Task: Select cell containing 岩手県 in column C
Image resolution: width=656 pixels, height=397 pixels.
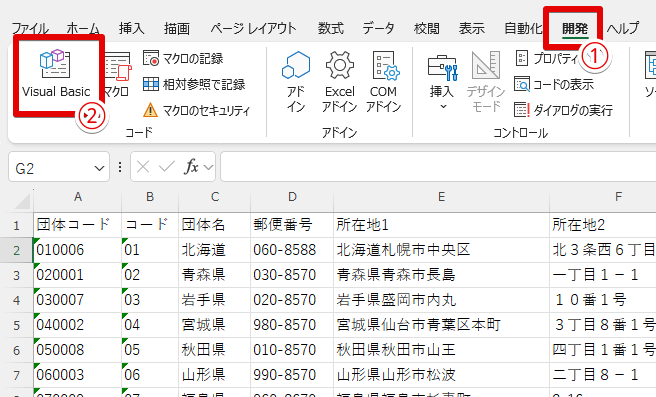Action: (x=215, y=300)
